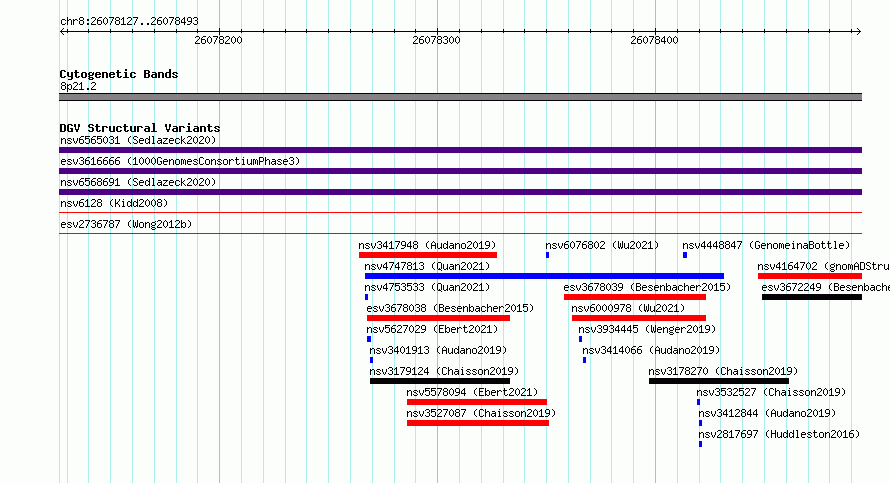890x483 pixels.
Task: Click blue marker under nsv3934445
Action: (581, 339)
